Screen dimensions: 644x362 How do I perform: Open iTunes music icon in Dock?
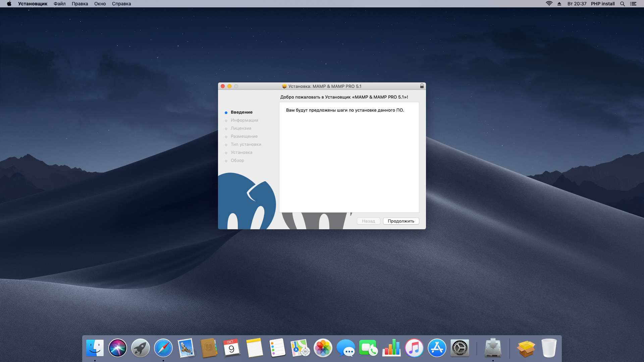click(x=414, y=348)
